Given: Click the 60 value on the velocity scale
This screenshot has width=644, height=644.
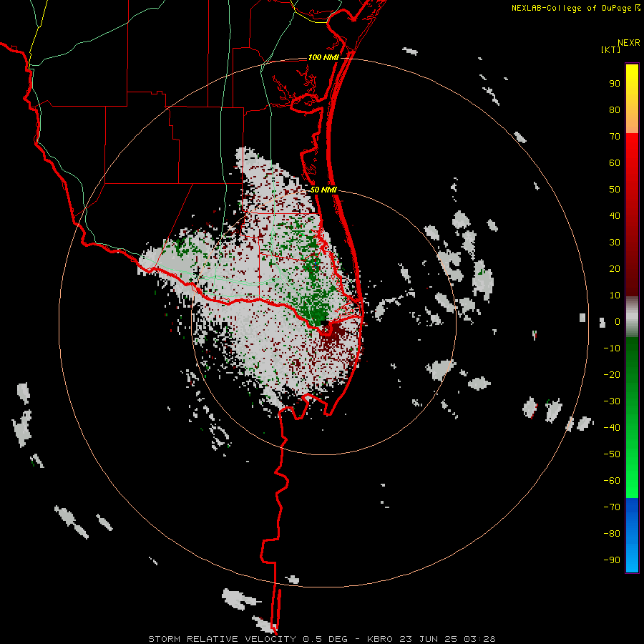Looking at the screenshot, I should coord(615,163).
